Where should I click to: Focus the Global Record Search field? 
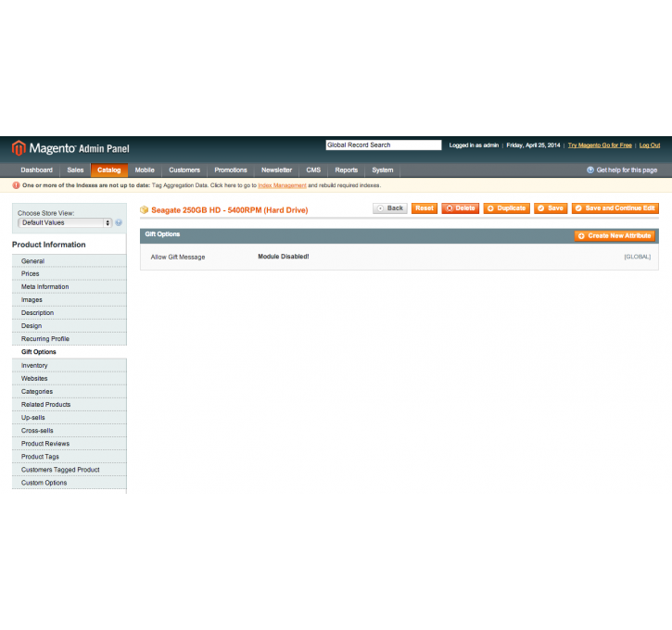(x=384, y=145)
